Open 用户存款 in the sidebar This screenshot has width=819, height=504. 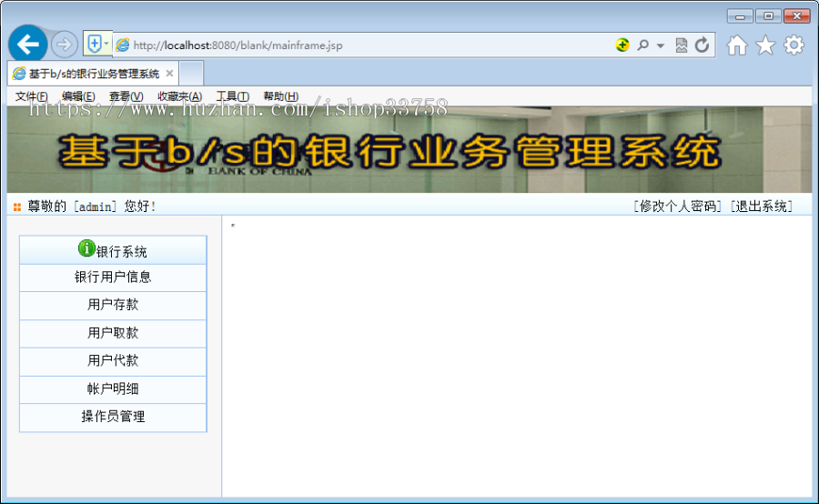click(113, 305)
